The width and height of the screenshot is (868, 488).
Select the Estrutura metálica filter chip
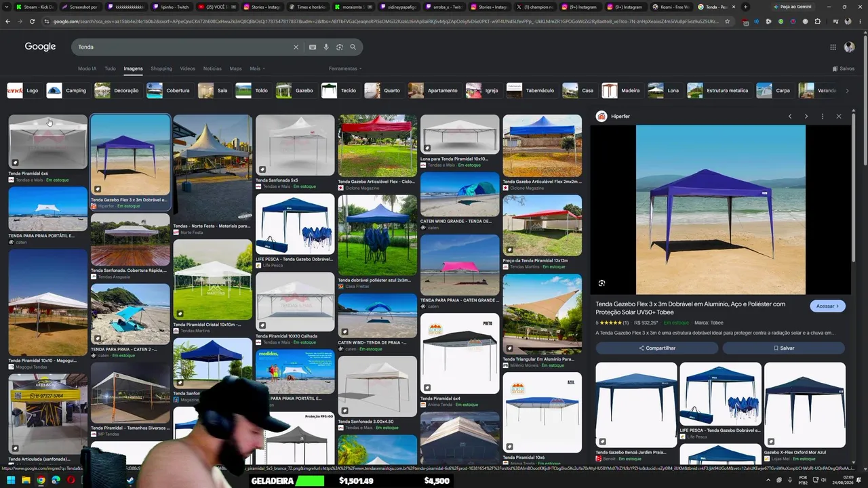pyautogui.click(x=718, y=90)
